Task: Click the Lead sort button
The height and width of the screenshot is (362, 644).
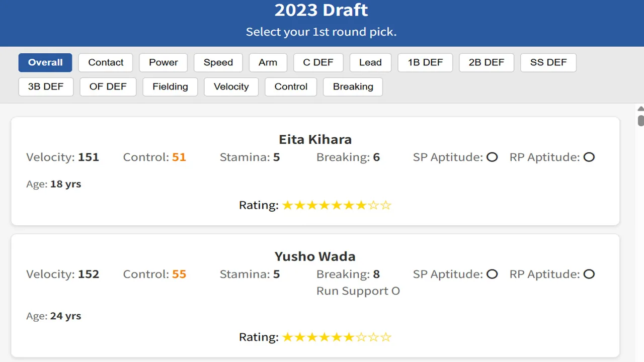Action: (x=371, y=62)
